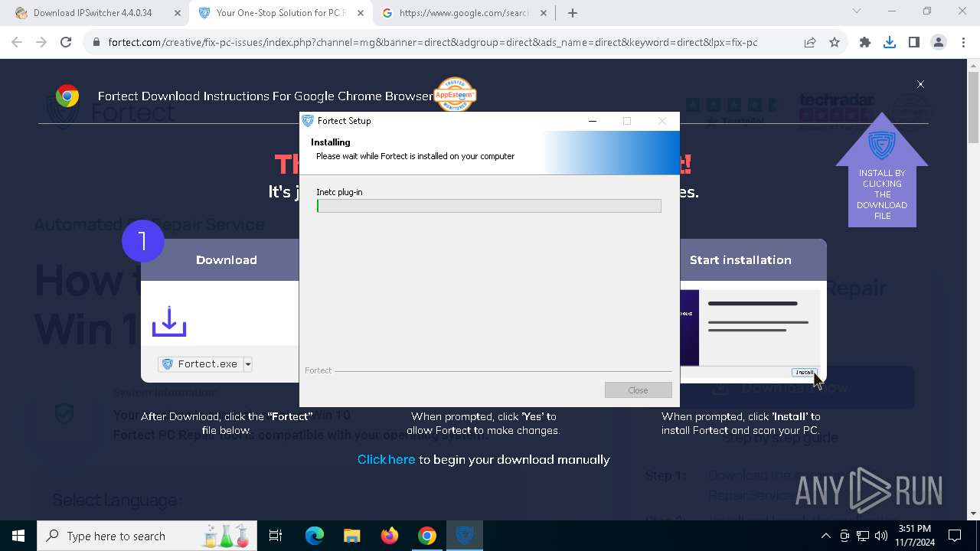Open the Windows Start menu
This screenshot has height=551, width=980.
(18, 536)
